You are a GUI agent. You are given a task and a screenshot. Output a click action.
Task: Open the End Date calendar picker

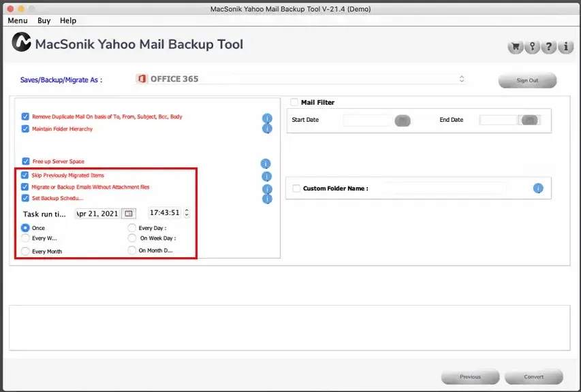(529, 120)
